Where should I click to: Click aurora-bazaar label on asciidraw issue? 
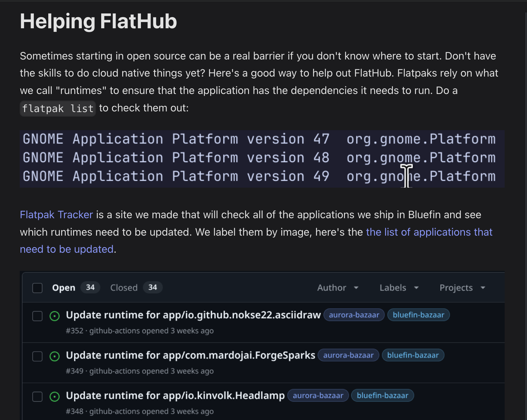(x=354, y=315)
